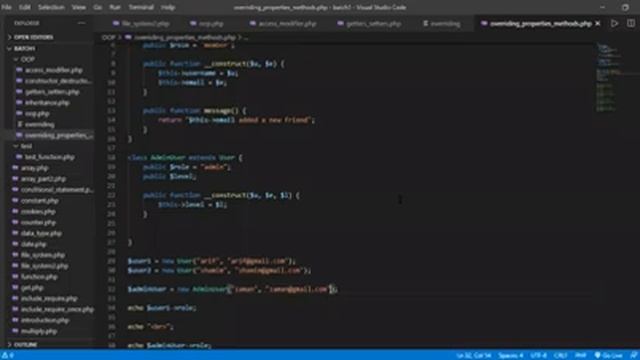Select language mode PHP in status bar
The width and height of the screenshot is (640, 360).
tap(580, 356)
